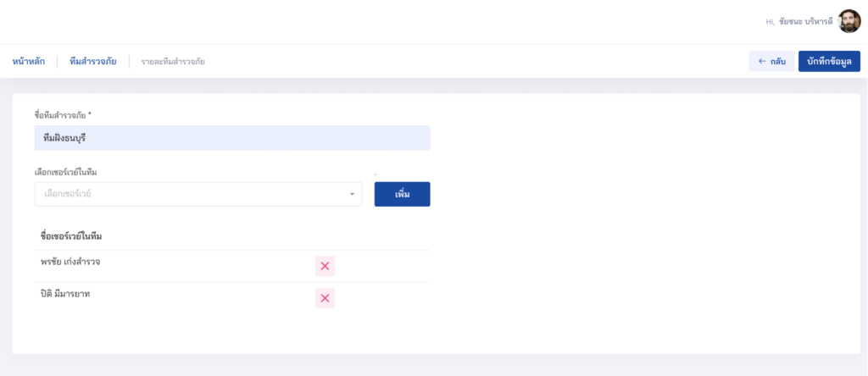This screenshot has width=868, height=376.
Task: Click the ชื่อทีมสำรวจภัย field label
Action: tap(63, 115)
